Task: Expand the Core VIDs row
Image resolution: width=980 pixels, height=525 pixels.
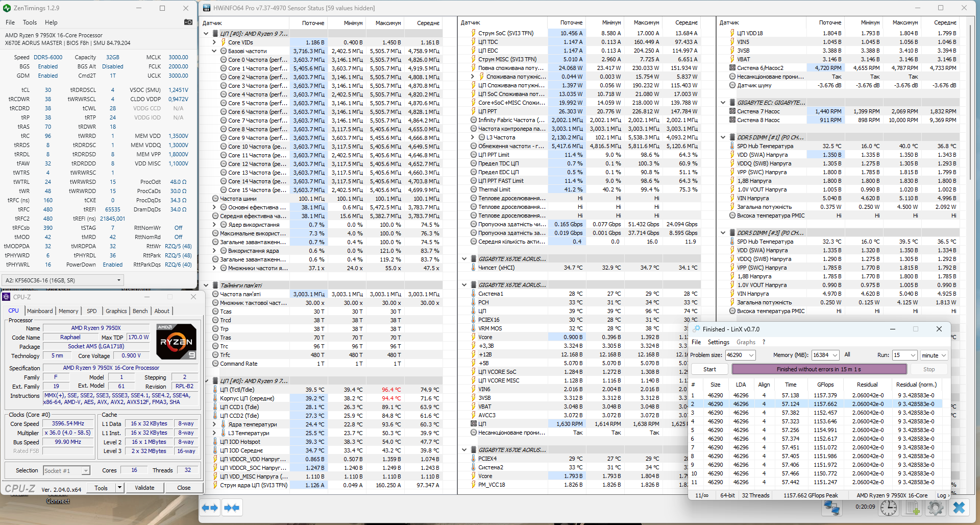Action: pyautogui.click(x=214, y=42)
